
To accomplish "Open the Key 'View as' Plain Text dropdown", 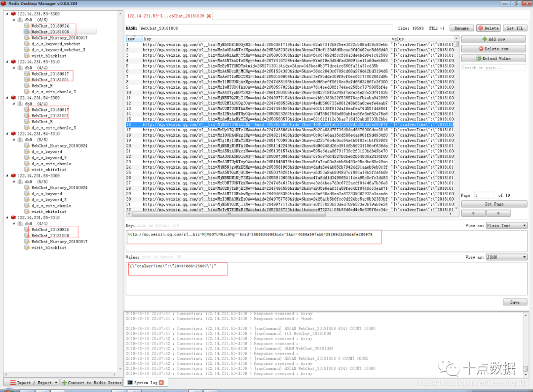I will point(506,226).
